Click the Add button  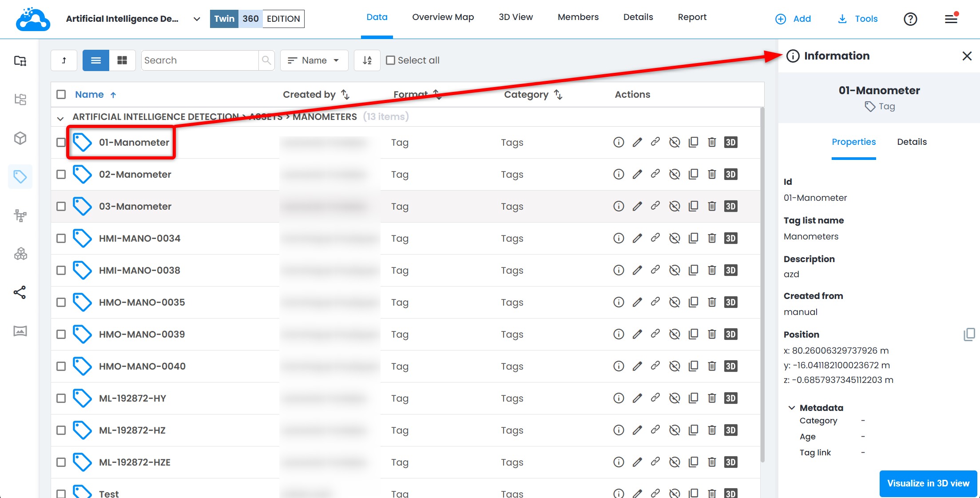coord(793,19)
